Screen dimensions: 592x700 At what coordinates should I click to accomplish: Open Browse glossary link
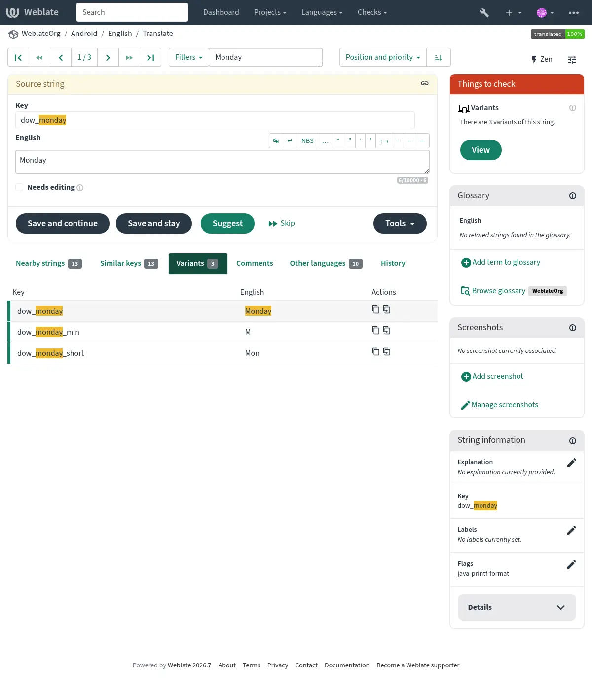(493, 291)
